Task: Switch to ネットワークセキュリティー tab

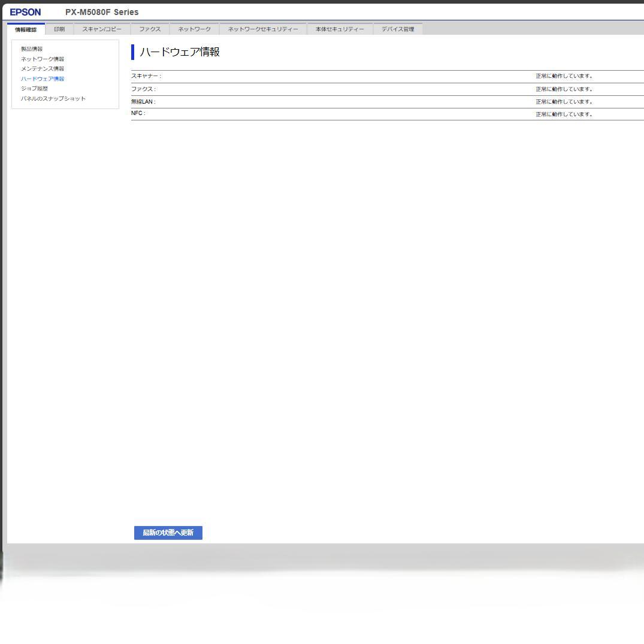Action: pos(262,29)
